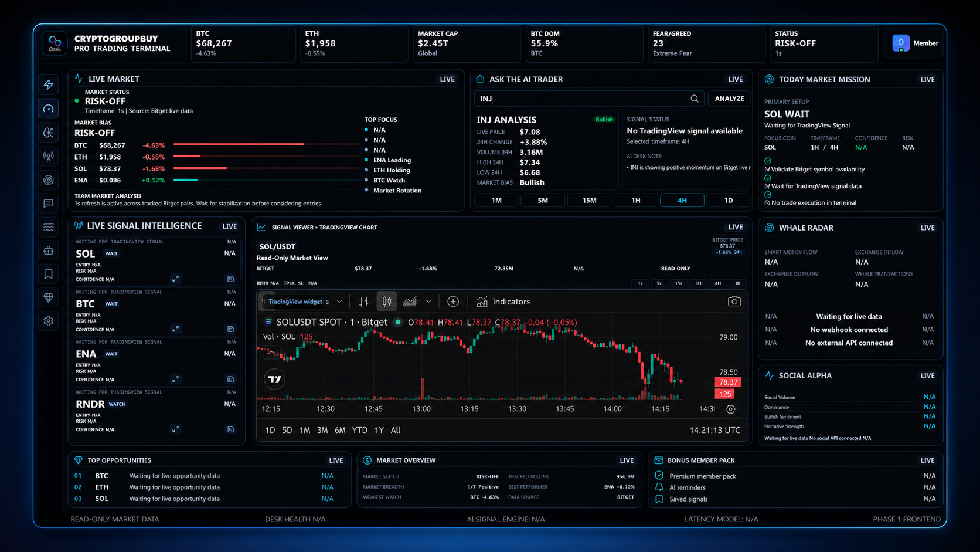This screenshot has width=980, height=552.
Task: Open the lightning bolt sidebar section
Action: [49, 84]
